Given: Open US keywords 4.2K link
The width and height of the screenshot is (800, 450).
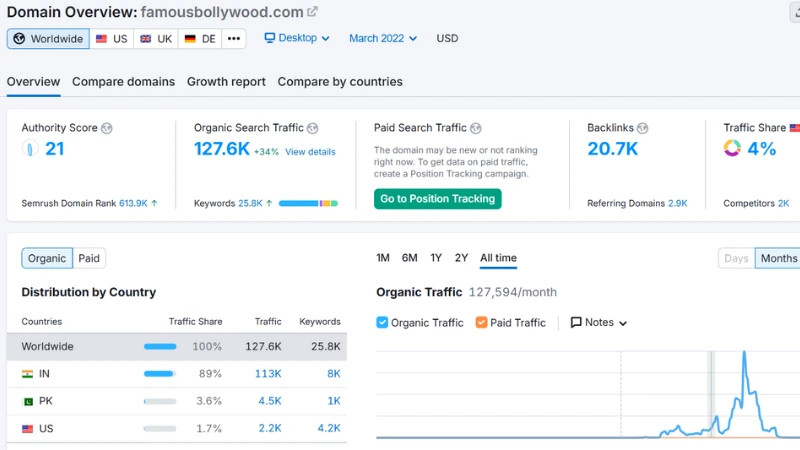Looking at the screenshot, I should click(329, 428).
